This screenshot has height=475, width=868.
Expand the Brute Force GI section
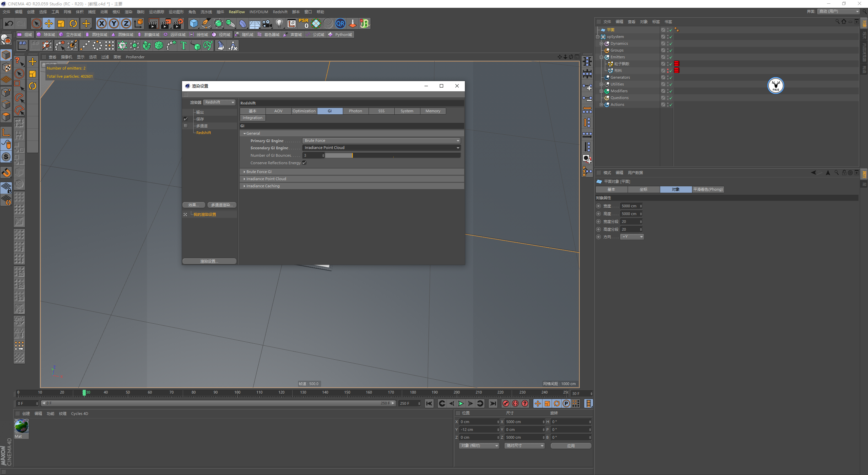[259, 172]
